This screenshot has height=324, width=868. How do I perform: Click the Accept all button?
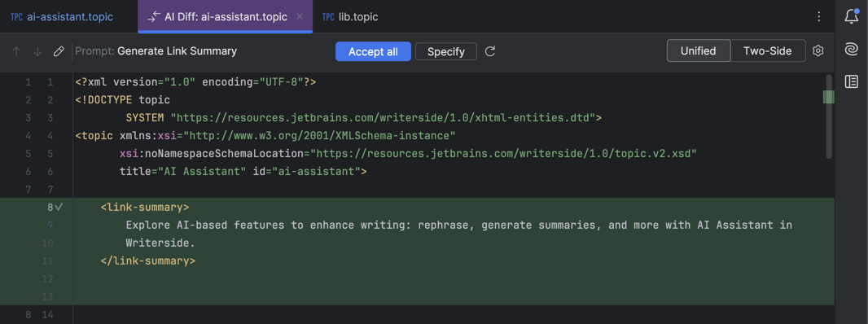(x=373, y=51)
